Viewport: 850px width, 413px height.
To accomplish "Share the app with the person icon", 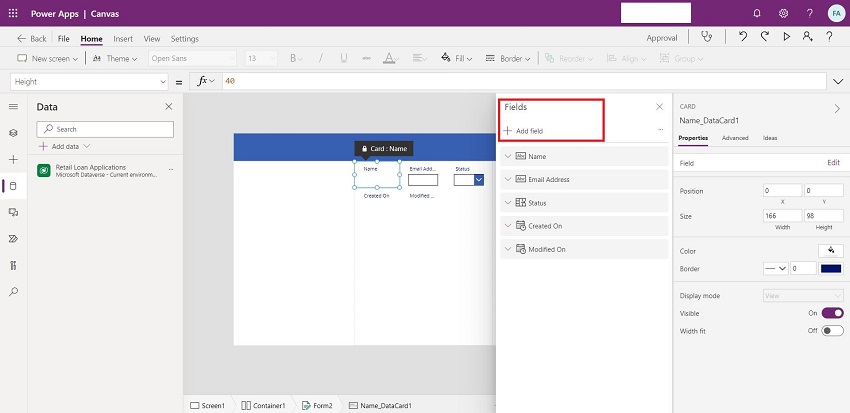I will tap(808, 37).
